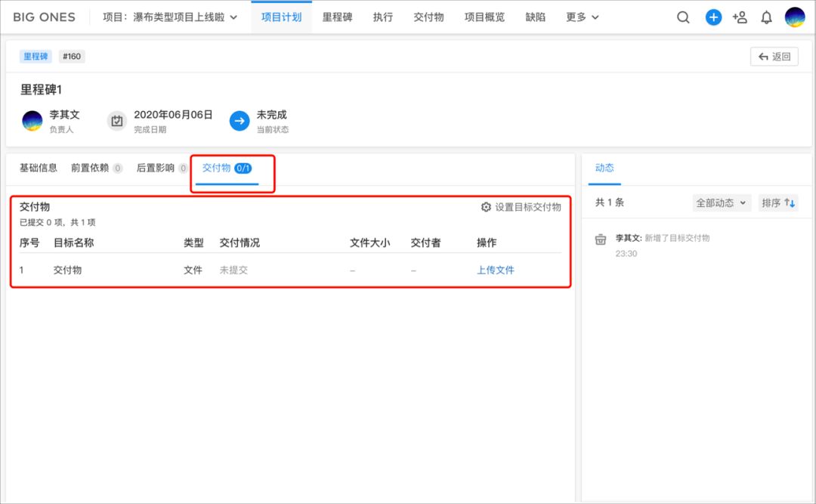Viewport: 816px width, 504px height.
Task: Click the blue plus create button
Action: (x=713, y=17)
